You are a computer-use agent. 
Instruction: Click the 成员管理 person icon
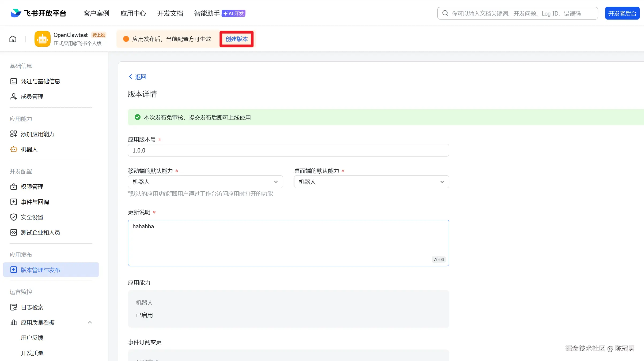(x=13, y=96)
